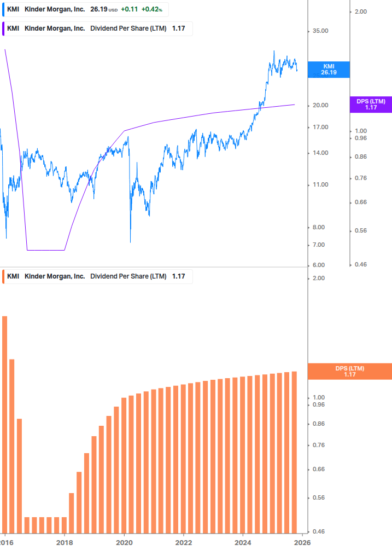Open the orange Dividend Per Share (LTM) legend
392x550 pixels.
tap(97, 276)
